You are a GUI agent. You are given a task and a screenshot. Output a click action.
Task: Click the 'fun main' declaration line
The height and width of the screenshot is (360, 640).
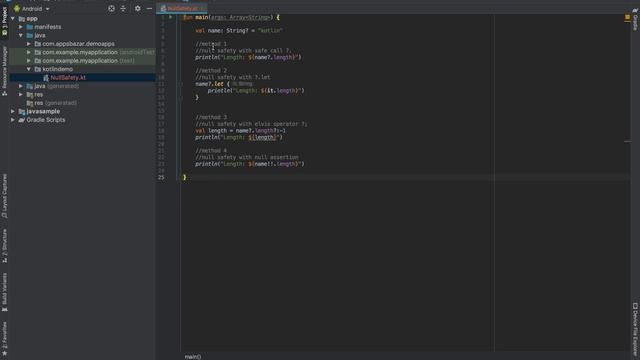pyautogui.click(x=231, y=18)
